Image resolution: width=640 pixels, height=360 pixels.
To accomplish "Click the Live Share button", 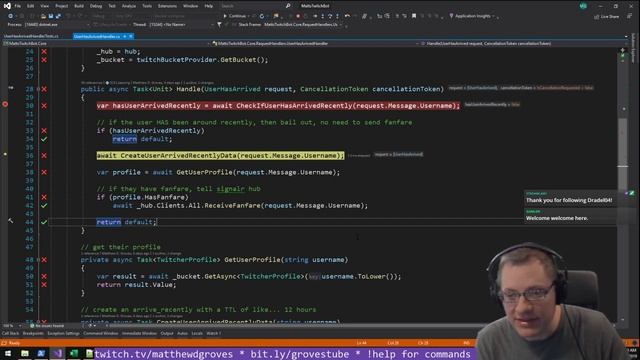I will point(607,16).
